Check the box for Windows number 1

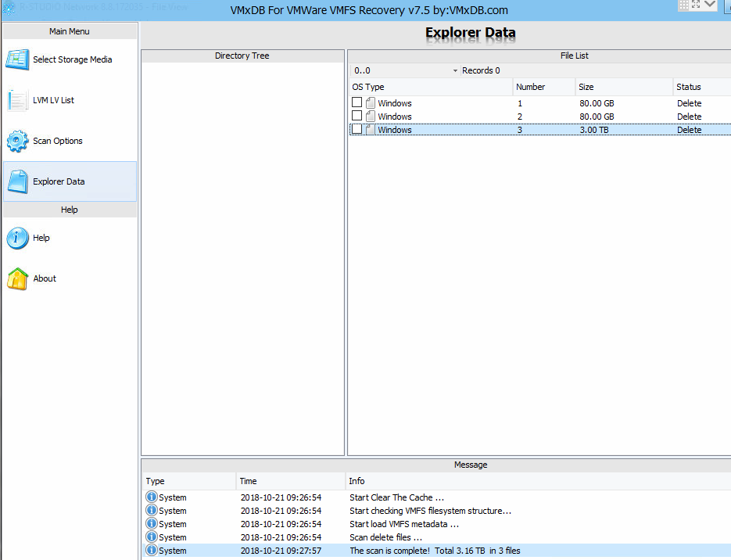[x=357, y=102]
